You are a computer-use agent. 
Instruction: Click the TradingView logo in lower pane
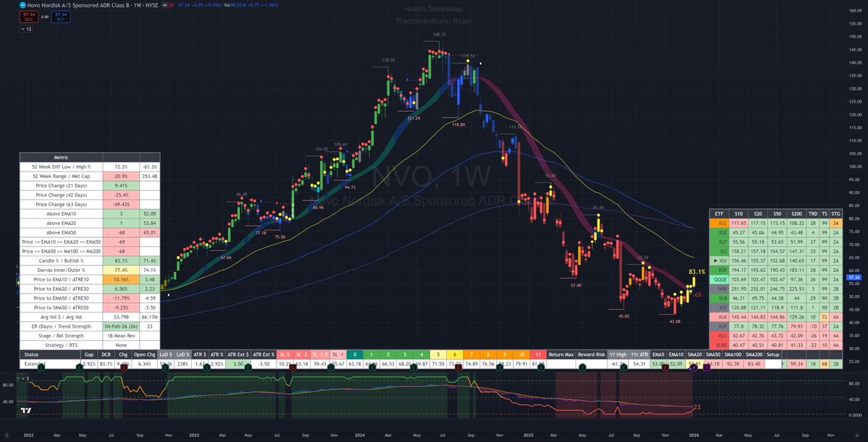click(x=25, y=410)
